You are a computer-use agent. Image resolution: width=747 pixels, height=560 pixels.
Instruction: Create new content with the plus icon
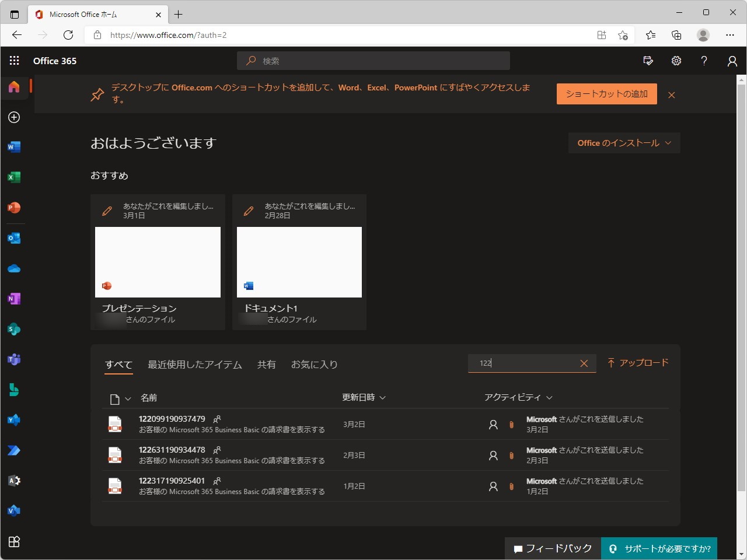(14, 117)
